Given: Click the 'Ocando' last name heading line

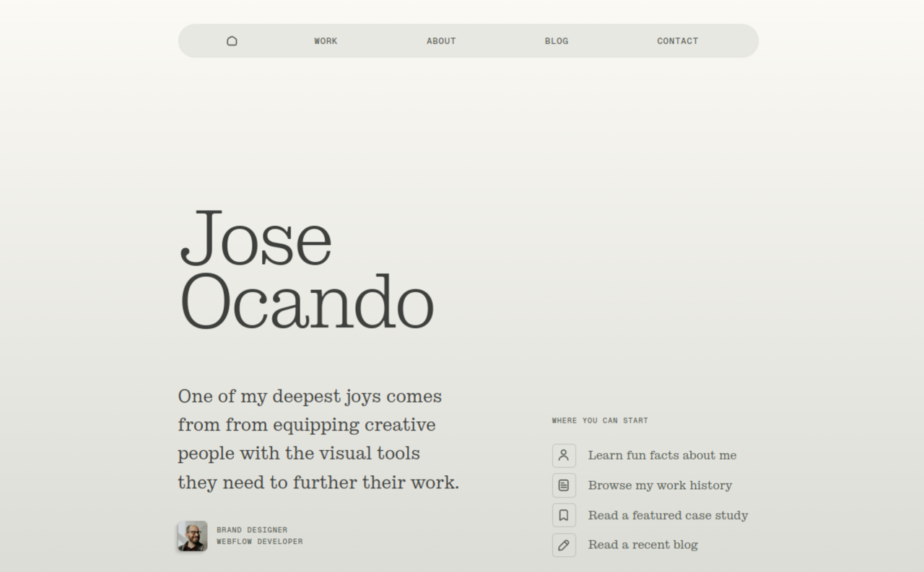Looking at the screenshot, I should tap(307, 302).
